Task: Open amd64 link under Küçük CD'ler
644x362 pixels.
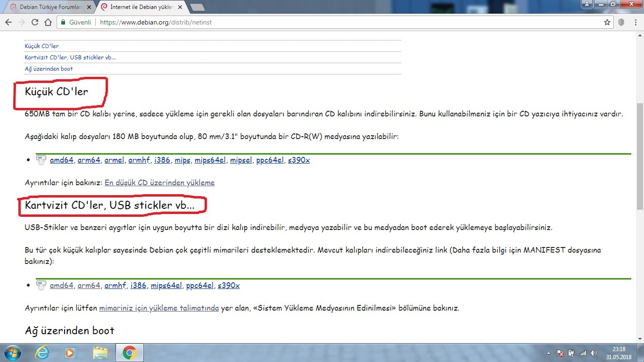Action: click(62, 160)
